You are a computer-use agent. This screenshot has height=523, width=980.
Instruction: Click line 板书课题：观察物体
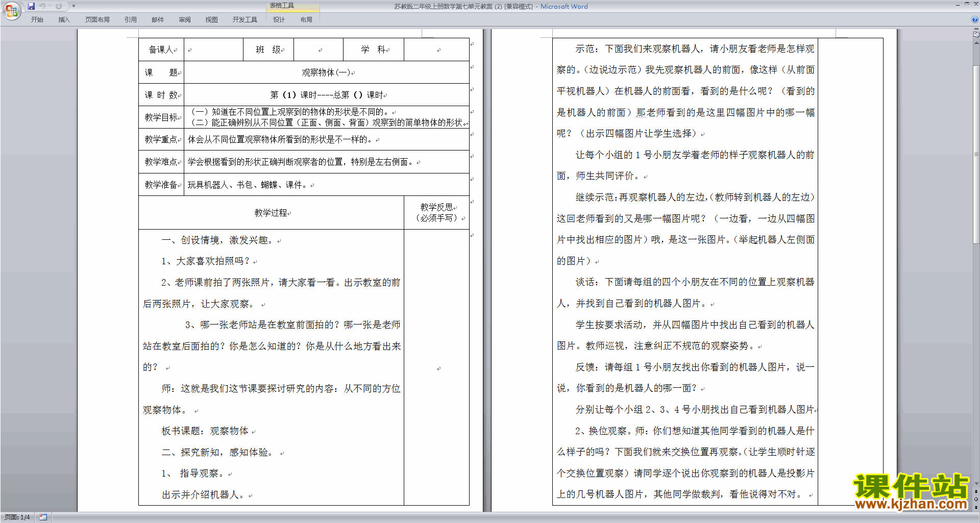click(x=205, y=431)
